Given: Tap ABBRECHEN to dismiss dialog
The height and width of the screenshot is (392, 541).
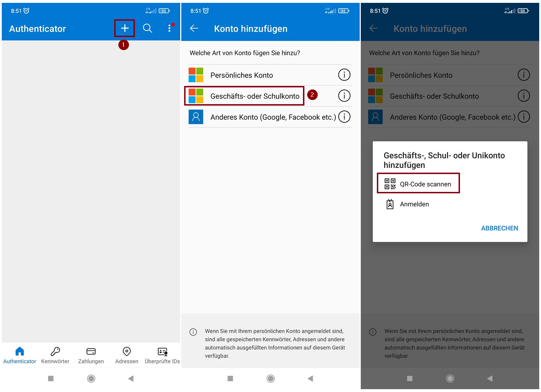Looking at the screenshot, I should [x=500, y=228].
